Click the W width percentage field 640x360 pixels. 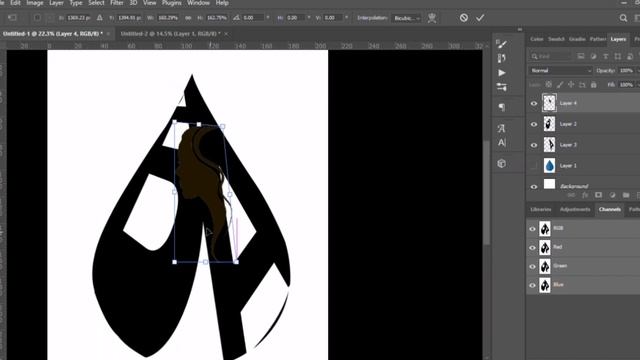(168, 18)
